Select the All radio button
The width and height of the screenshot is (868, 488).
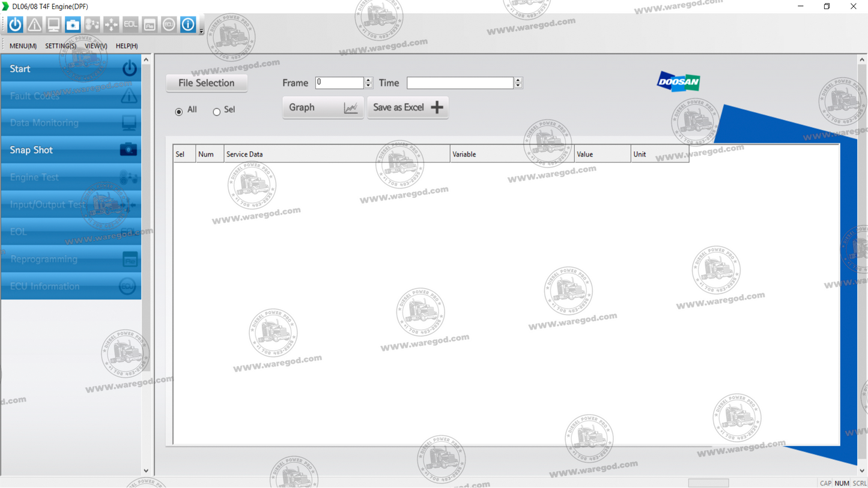pos(179,112)
